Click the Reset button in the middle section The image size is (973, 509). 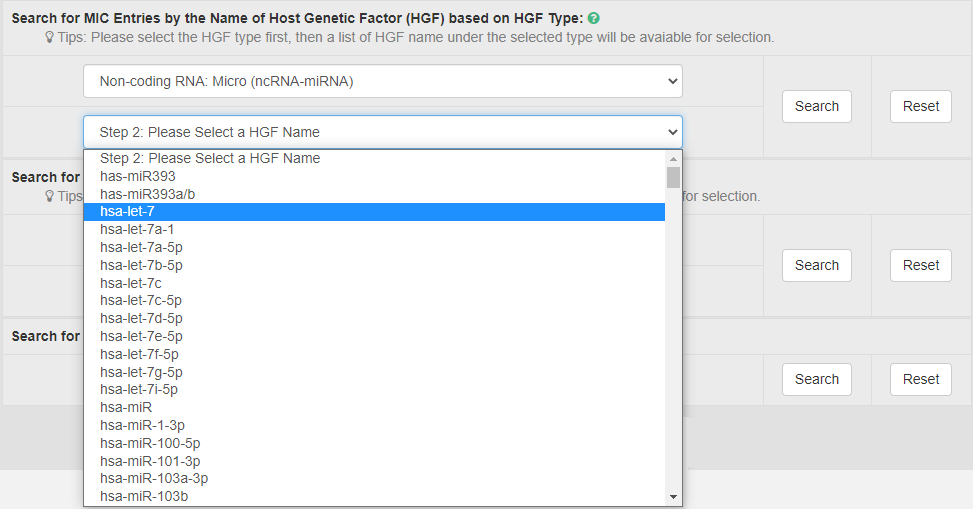(920, 265)
